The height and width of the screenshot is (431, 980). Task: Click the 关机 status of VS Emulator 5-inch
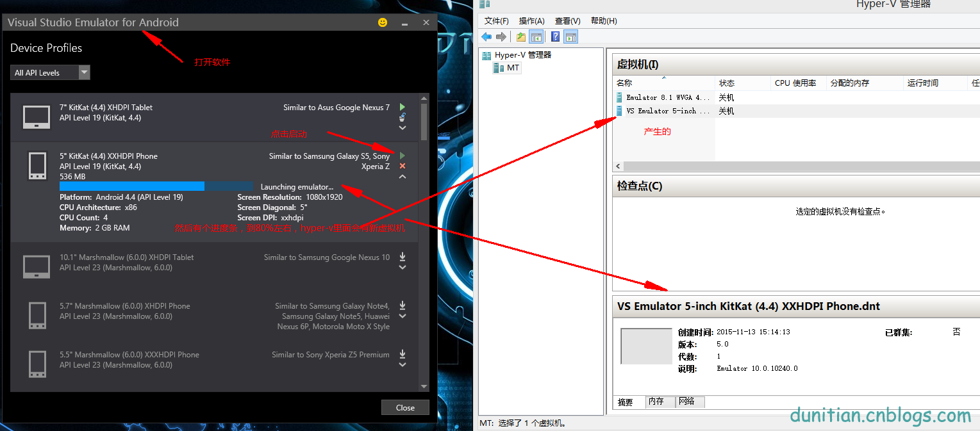[x=726, y=111]
